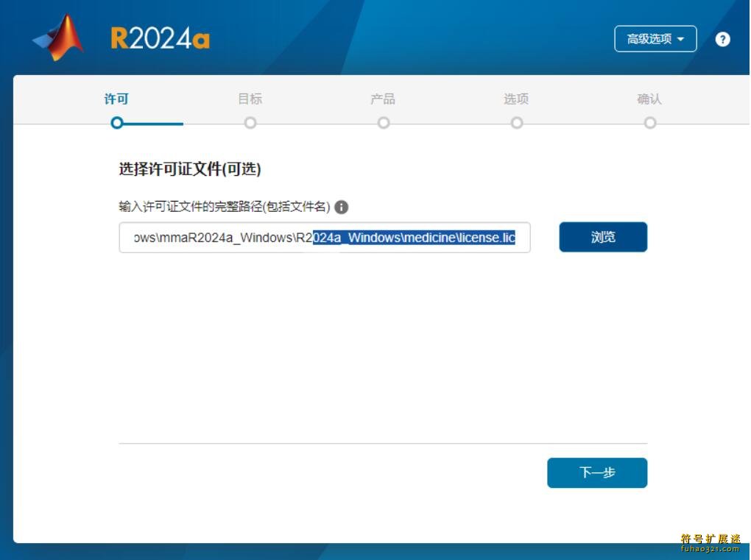Screen dimensions: 751x560
Task: Click the 产品 step circle marker
Action: 383,123
